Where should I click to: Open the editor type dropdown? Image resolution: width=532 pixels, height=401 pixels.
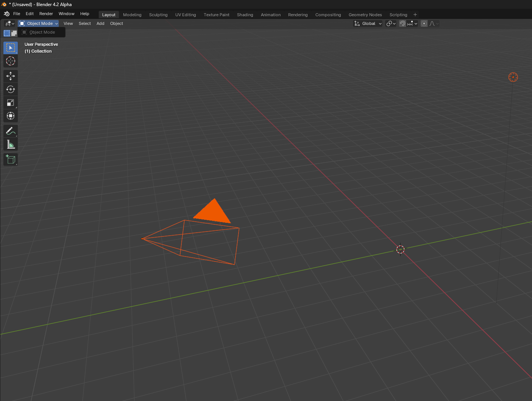(x=9, y=23)
